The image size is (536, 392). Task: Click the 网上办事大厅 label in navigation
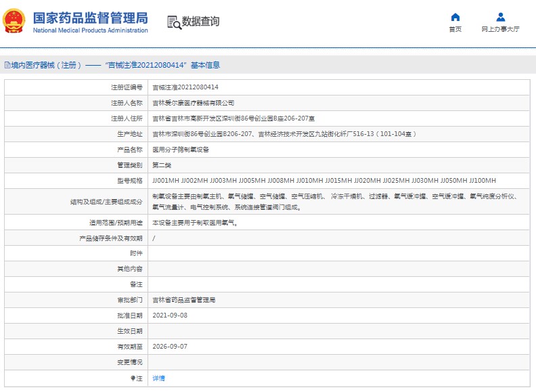500,29
